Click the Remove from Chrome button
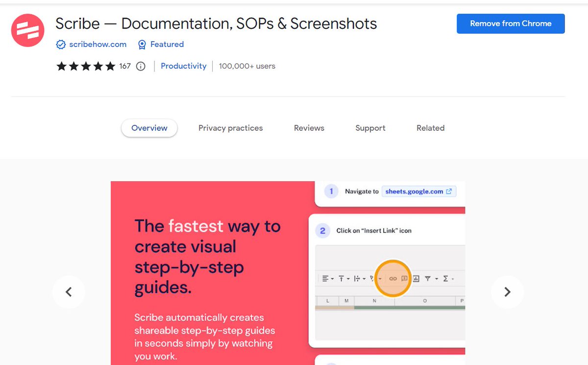This screenshot has height=365, width=588. pos(511,23)
